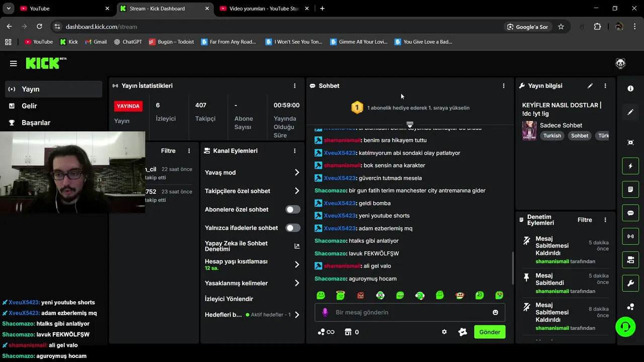This screenshot has width=644, height=362.
Task: Edit stream info pencil in Yayın bilgisi
Action: (590, 86)
